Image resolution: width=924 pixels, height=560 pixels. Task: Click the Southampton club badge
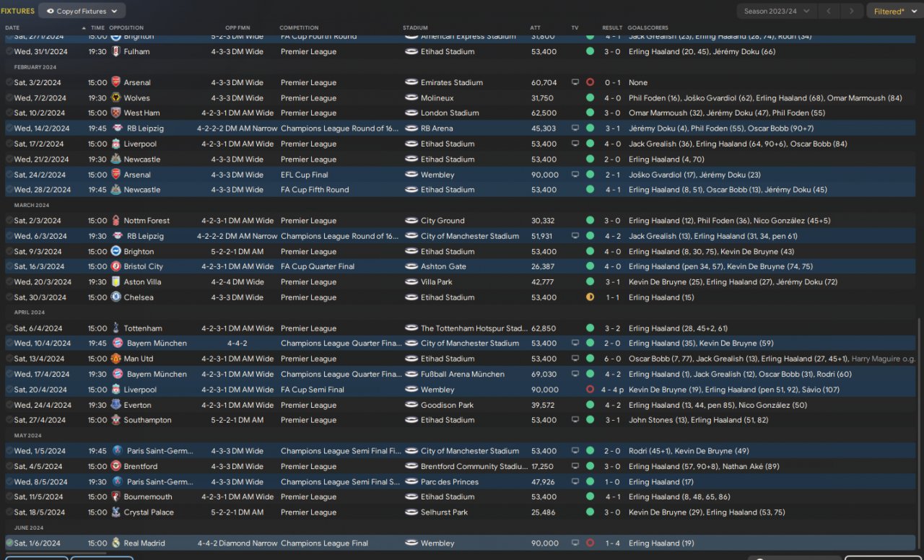pos(115,420)
